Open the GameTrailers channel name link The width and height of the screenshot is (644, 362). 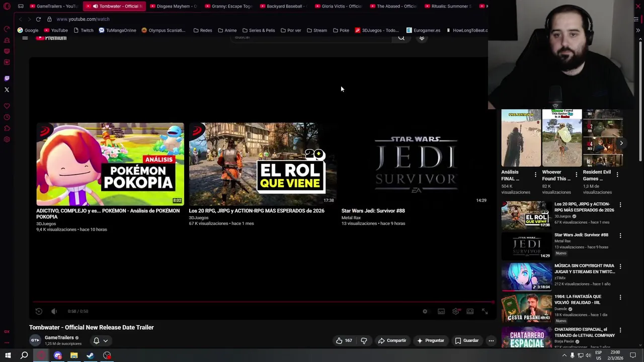pyautogui.click(x=59, y=337)
